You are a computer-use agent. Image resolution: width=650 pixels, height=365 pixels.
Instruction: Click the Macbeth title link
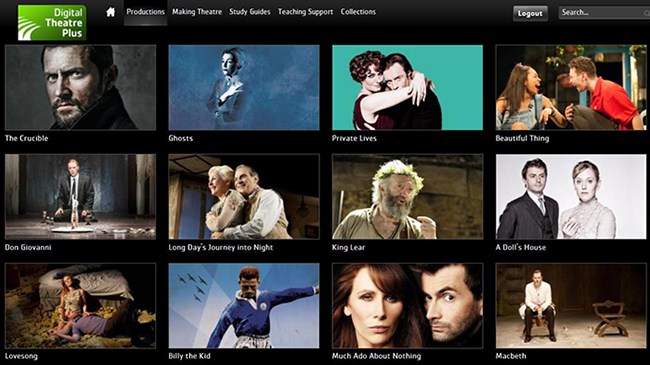pos(511,356)
